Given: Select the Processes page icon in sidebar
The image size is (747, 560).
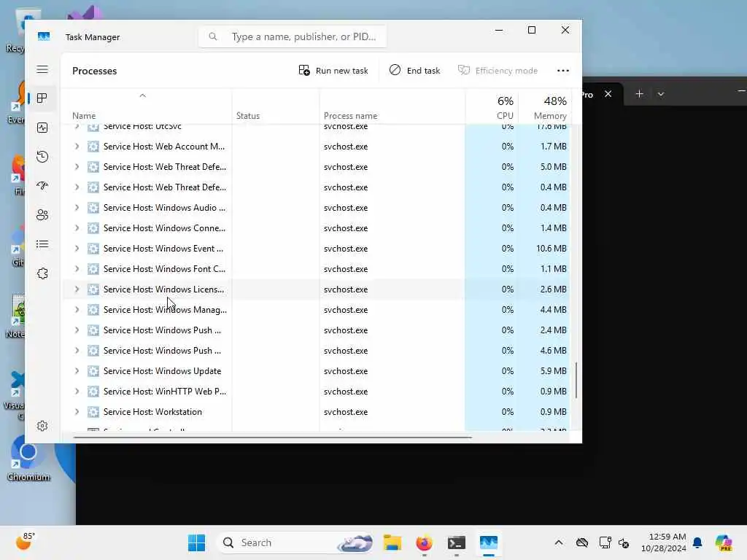Looking at the screenshot, I should tap(42, 98).
